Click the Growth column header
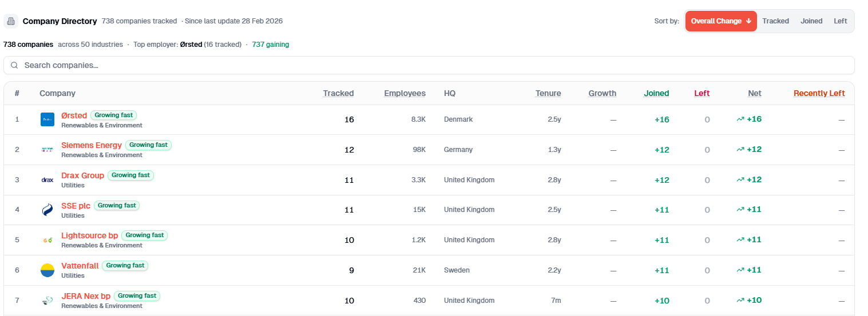The width and height of the screenshot is (868, 316). pyautogui.click(x=603, y=93)
